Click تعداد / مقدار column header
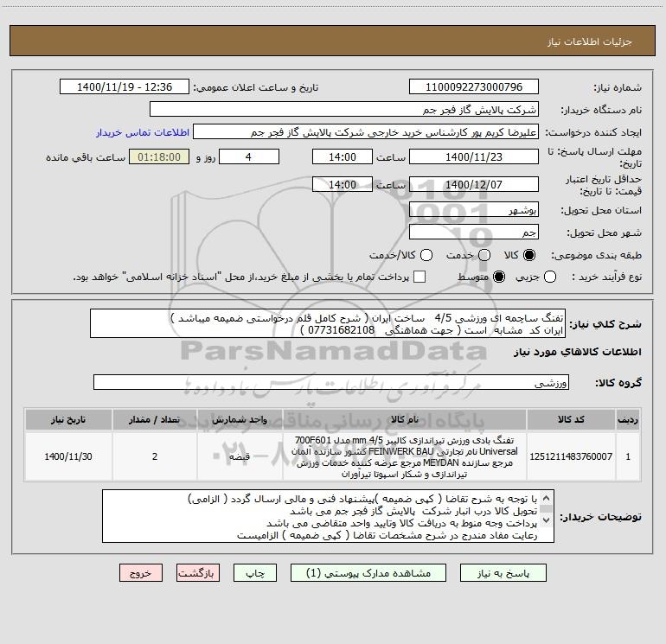 [155, 419]
